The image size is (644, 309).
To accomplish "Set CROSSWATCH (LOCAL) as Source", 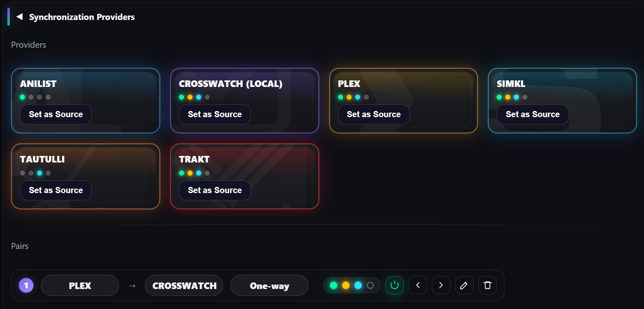I will (x=215, y=115).
